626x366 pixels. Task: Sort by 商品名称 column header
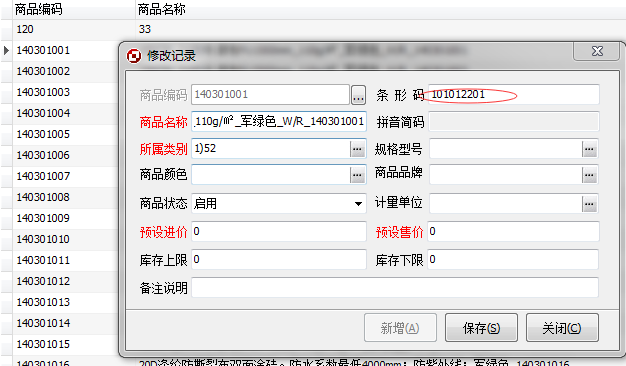(380, 9)
